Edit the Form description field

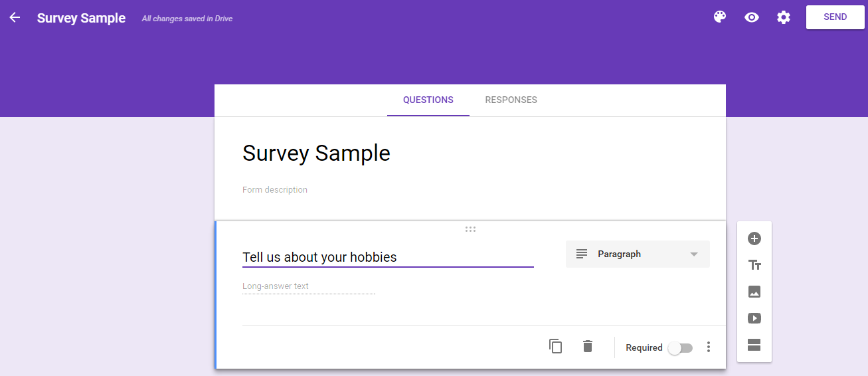coord(470,190)
